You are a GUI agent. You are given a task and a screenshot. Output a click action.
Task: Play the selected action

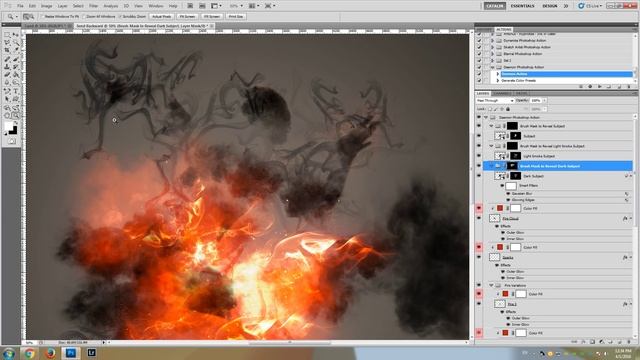click(x=600, y=87)
